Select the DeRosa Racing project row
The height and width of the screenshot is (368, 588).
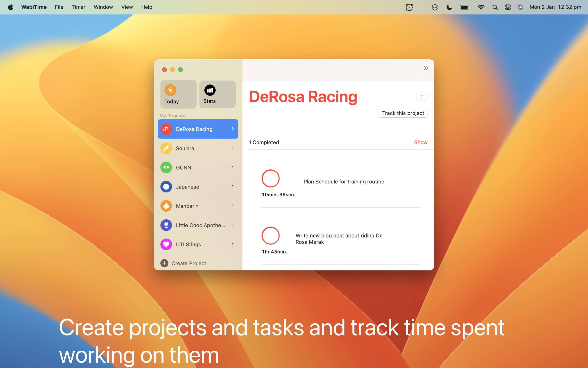(x=198, y=129)
